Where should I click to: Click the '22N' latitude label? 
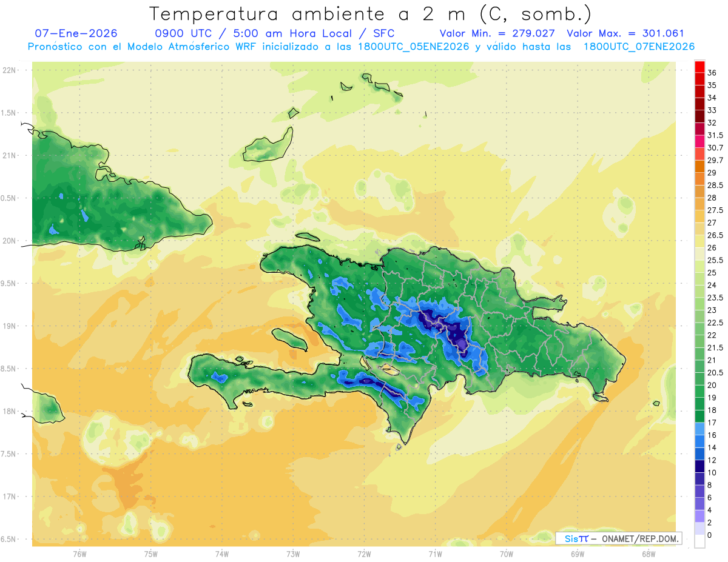point(9,70)
